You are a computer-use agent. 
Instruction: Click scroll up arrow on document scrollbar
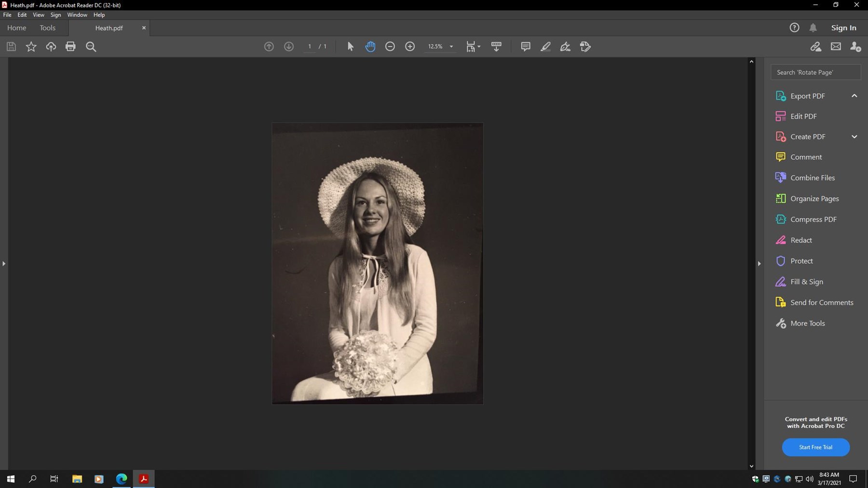point(751,61)
